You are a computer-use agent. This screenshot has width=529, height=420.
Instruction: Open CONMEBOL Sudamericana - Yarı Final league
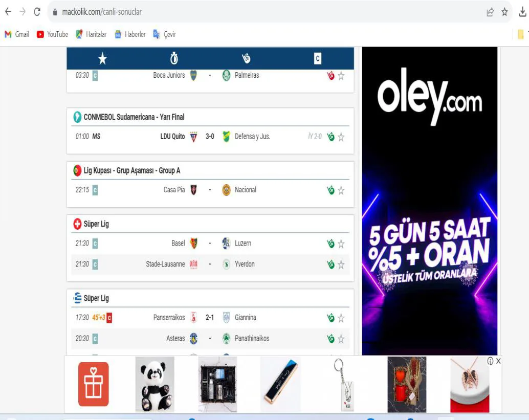click(x=134, y=117)
